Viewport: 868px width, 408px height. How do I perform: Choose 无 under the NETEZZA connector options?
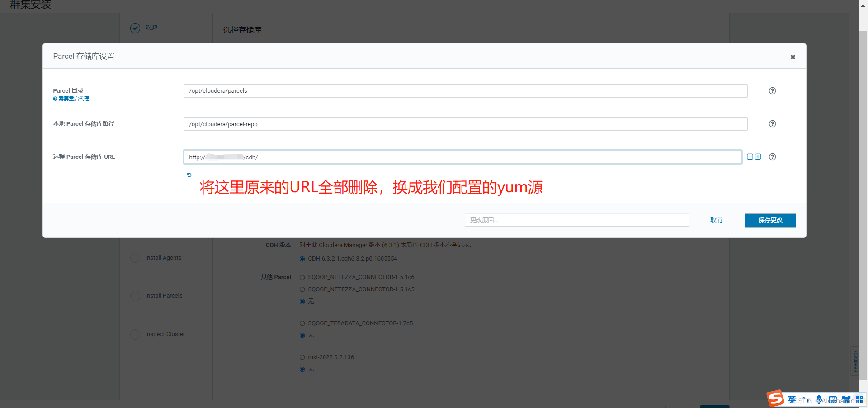[302, 302]
